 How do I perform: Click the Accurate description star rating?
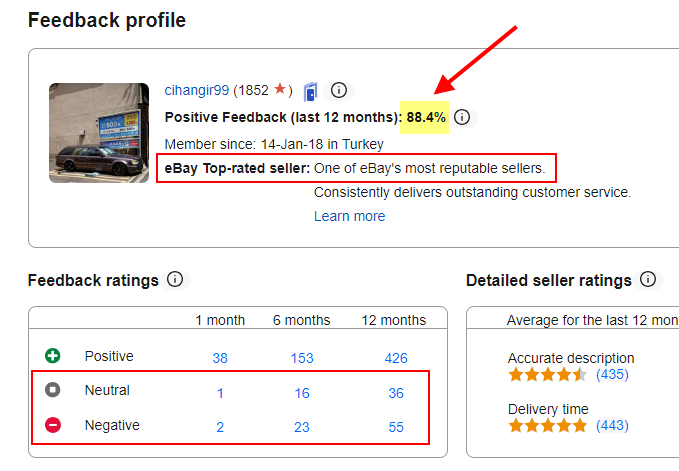(x=547, y=375)
